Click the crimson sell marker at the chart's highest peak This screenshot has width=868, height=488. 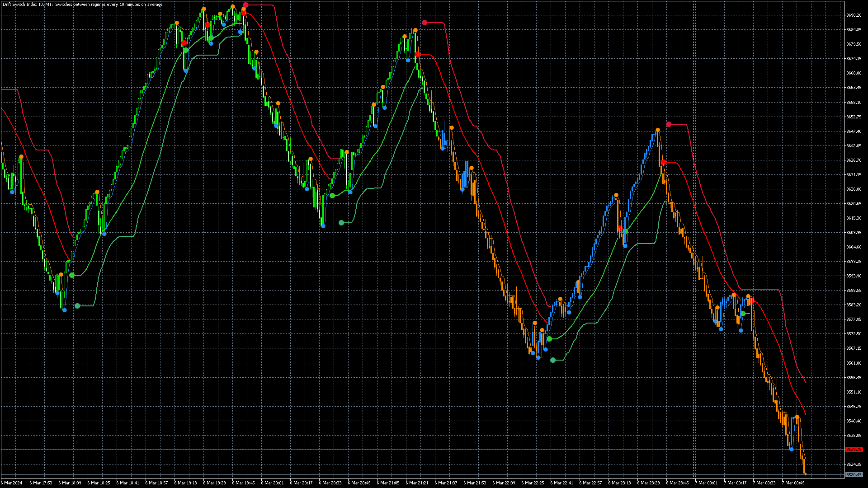pyautogui.click(x=245, y=5)
